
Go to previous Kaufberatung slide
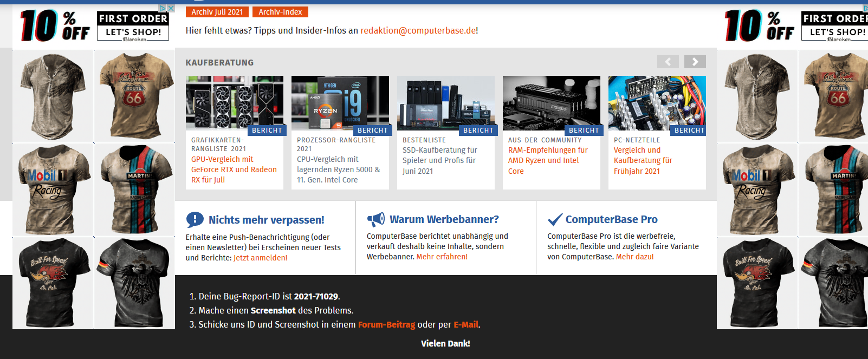point(668,62)
